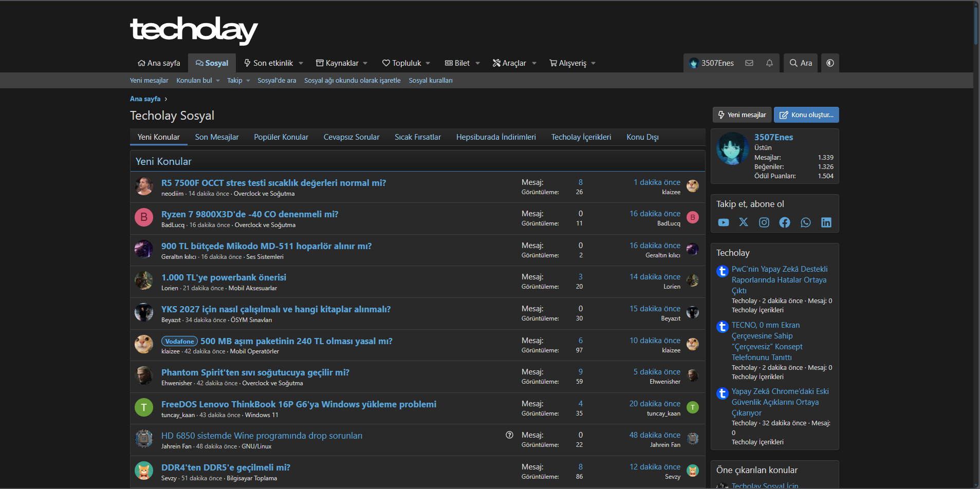Open Geraltın kılıcı avatar beside Mikodo thread title

(x=144, y=249)
